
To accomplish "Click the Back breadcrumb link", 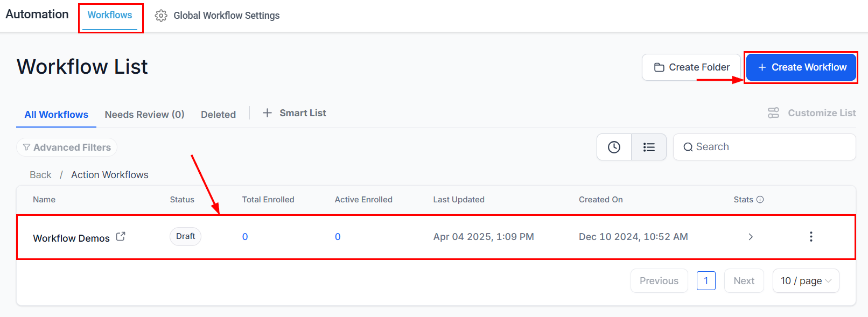I will click(x=40, y=175).
